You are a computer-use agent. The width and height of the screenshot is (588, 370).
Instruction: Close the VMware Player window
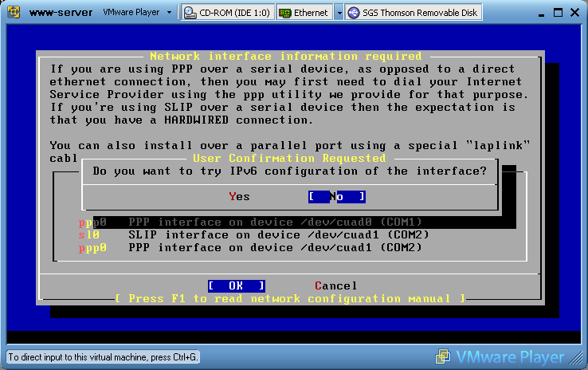click(574, 13)
